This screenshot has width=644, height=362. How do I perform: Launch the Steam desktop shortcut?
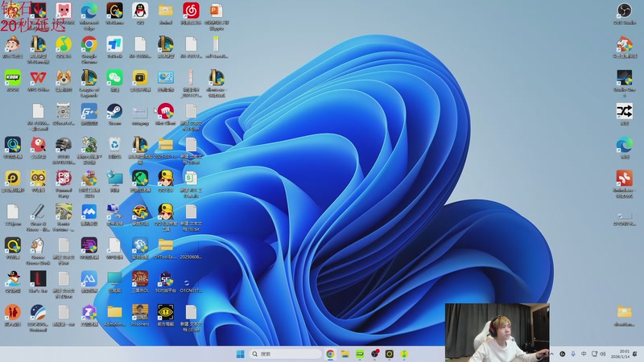click(114, 112)
